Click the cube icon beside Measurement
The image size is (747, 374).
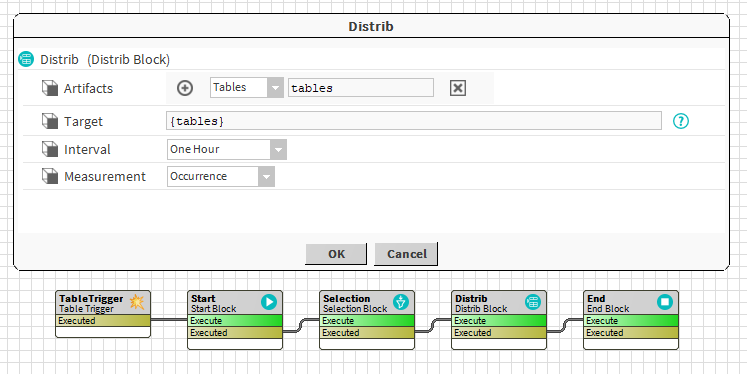50,176
